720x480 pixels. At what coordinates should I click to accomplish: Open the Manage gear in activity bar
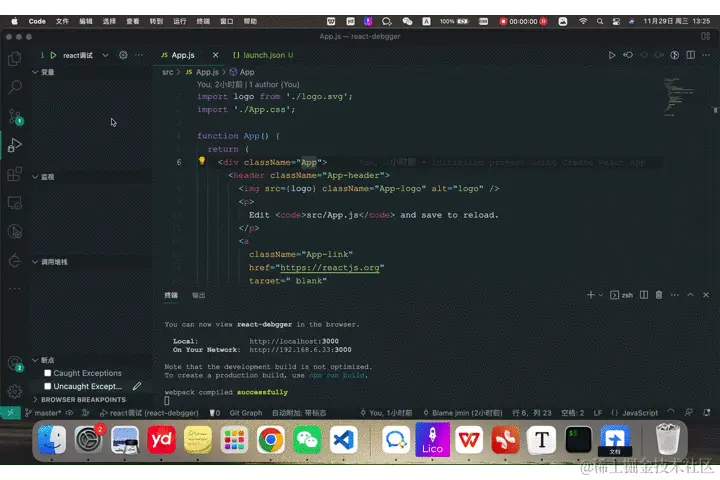coord(15,391)
